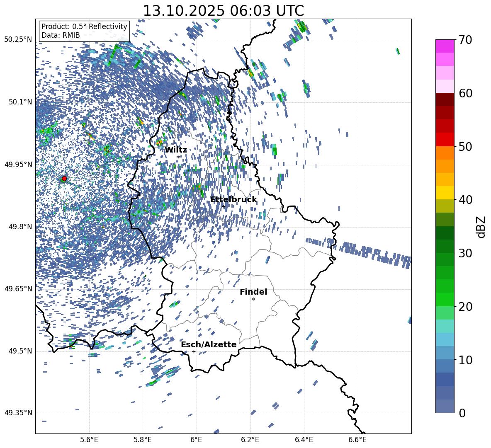491x448 pixels.
Task: Click the title 13.10.2025 06:03 UTC
Action: (x=223, y=11)
